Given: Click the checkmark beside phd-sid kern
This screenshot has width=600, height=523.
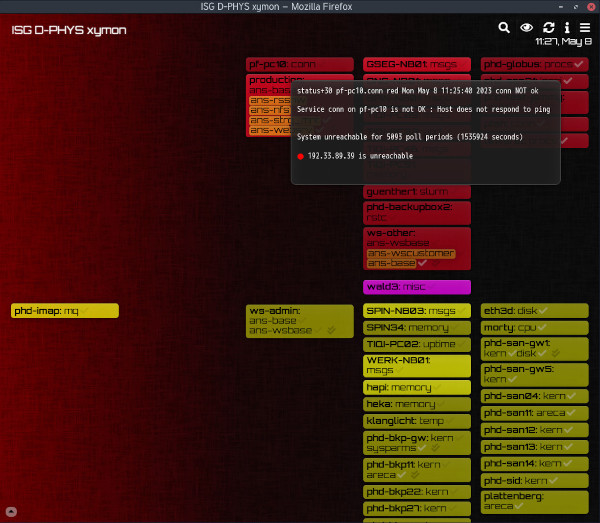Looking at the screenshot, I should tap(553, 481).
